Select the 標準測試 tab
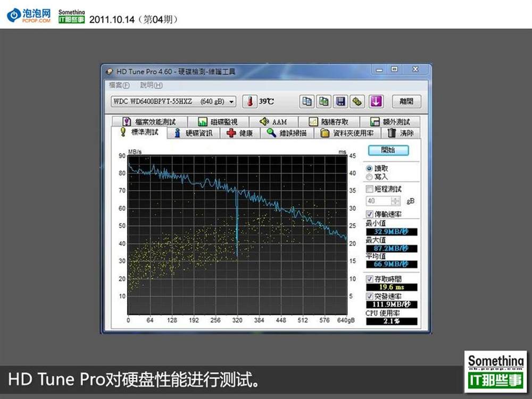Screen dimensions: 532x399 click(x=139, y=132)
